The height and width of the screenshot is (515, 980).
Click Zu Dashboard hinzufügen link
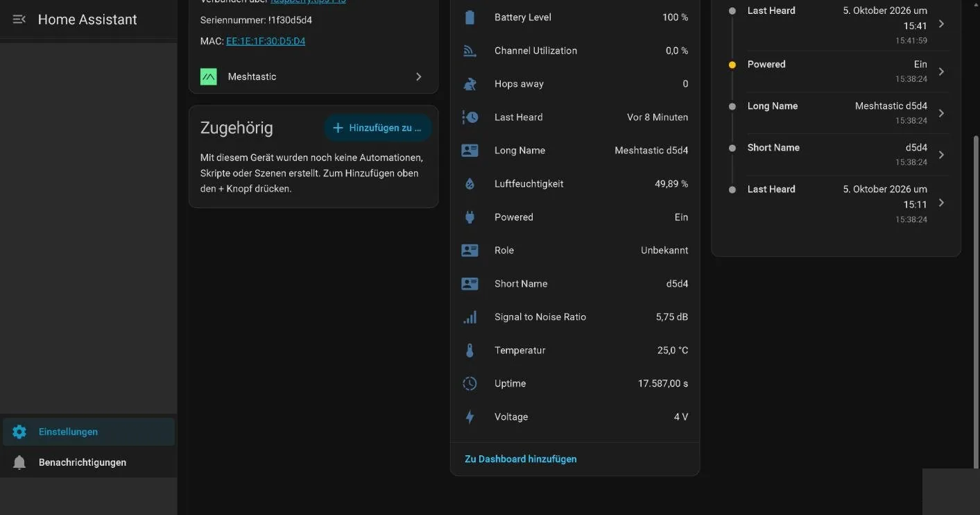pos(521,459)
